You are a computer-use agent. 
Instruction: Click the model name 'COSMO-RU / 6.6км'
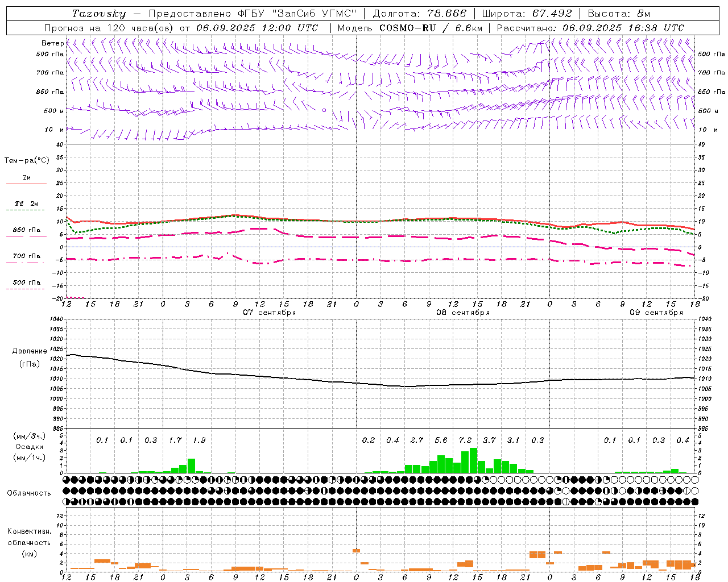tap(431, 27)
